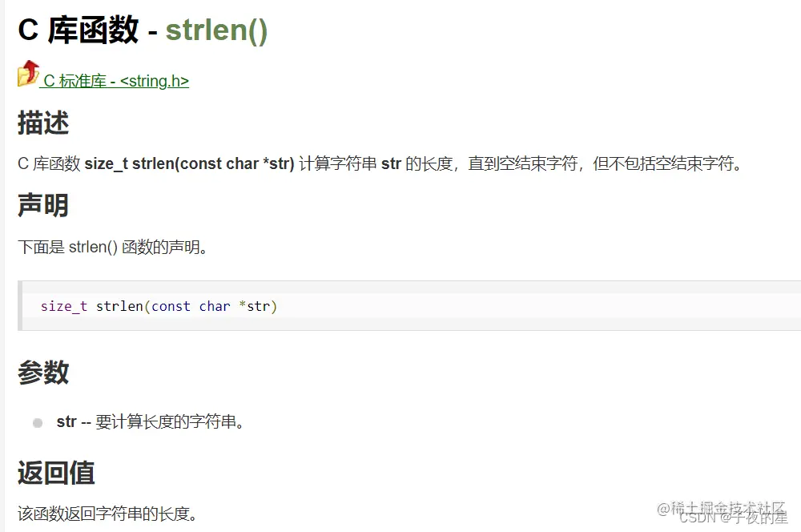Viewport: 801px width, 532px height.
Task: Select the 描述 section heading
Action: tap(43, 123)
